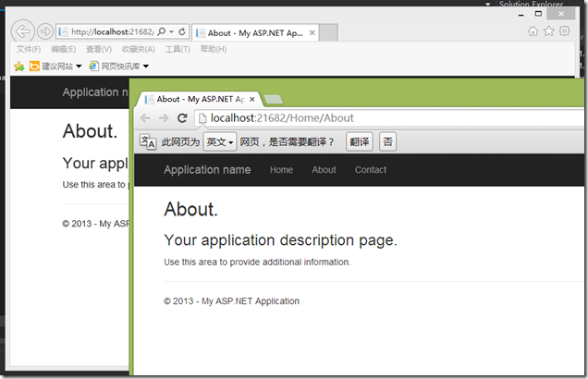This screenshot has height=379, width=588.
Task: Open the 工具(T) menu in Internet Explorer
Action: tap(178, 49)
